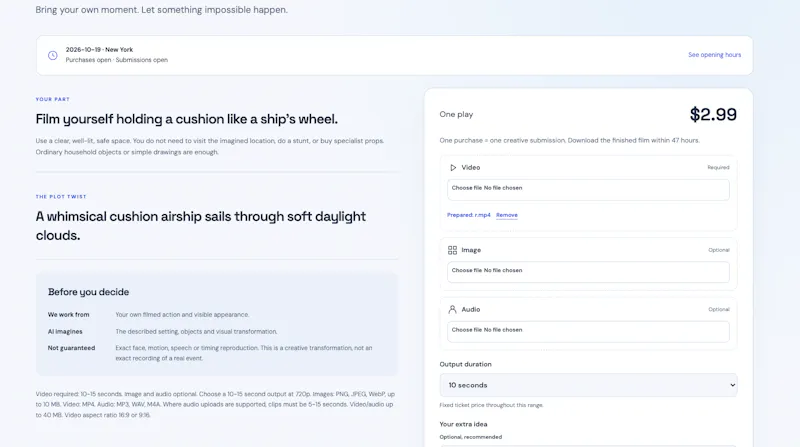Image resolution: width=800 pixels, height=447 pixels.
Task: Click the 'AI imagines' row label
Action: click(x=65, y=332)
